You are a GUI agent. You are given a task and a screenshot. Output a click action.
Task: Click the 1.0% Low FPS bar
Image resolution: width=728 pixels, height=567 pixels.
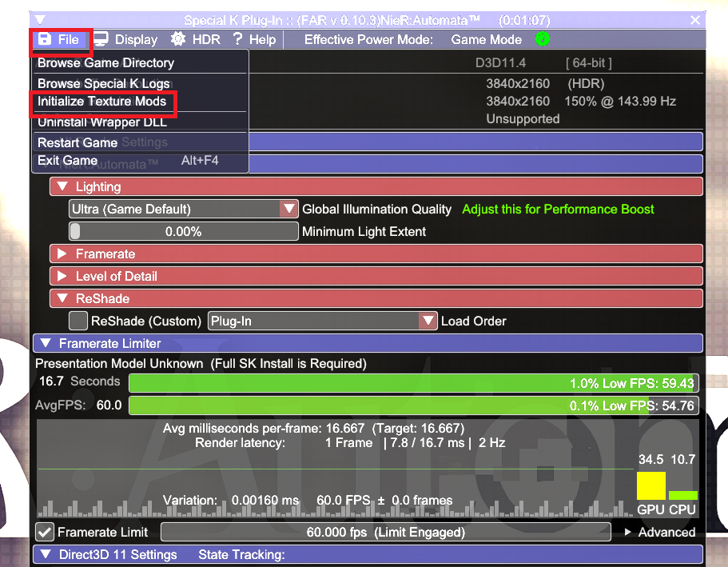tap(413, 383)
